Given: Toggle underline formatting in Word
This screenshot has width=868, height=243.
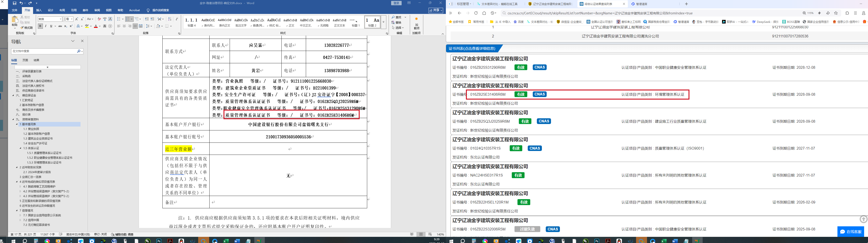Looking at the screenshot, I should pos(51,26).
